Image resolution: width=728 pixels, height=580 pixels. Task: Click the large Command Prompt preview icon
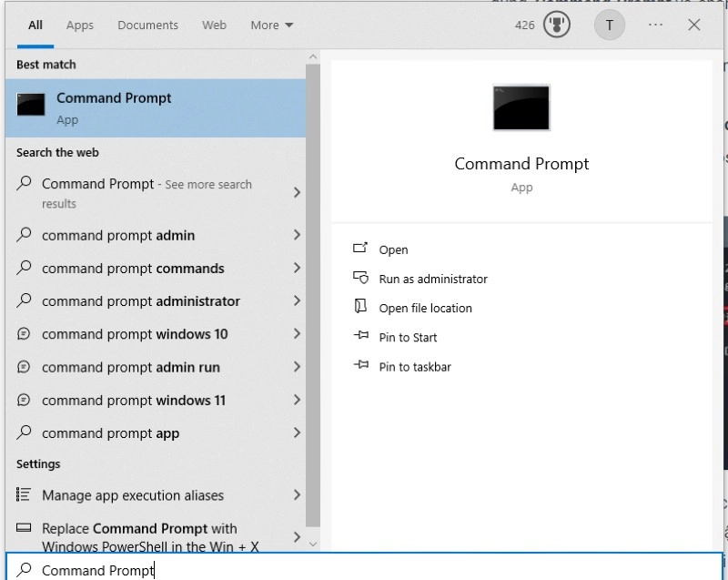click(521, 107)
